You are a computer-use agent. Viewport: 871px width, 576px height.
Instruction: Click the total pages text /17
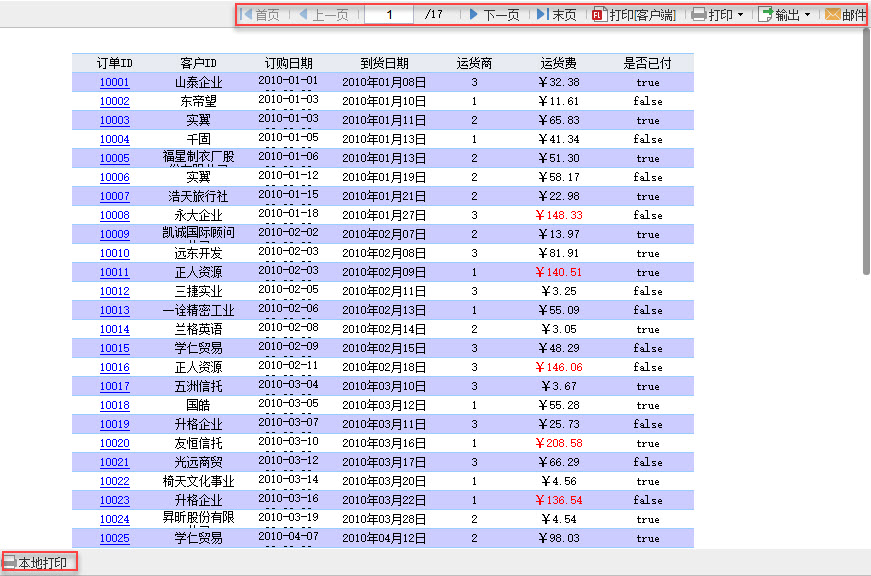point(433,14)
